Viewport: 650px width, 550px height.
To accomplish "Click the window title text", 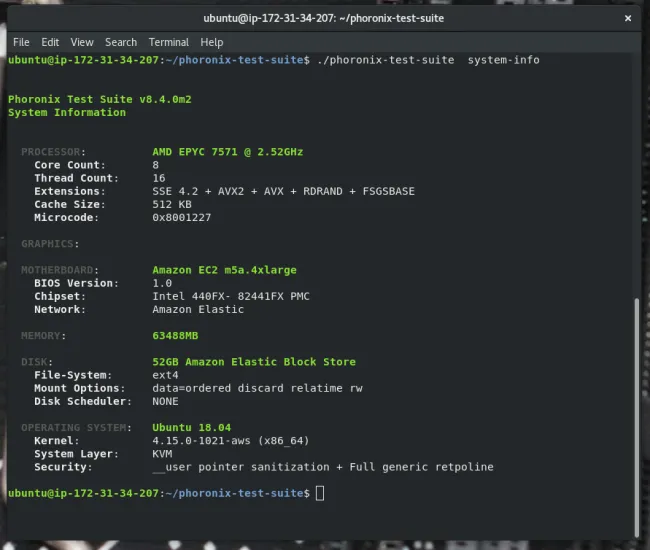I will (324, 18).
